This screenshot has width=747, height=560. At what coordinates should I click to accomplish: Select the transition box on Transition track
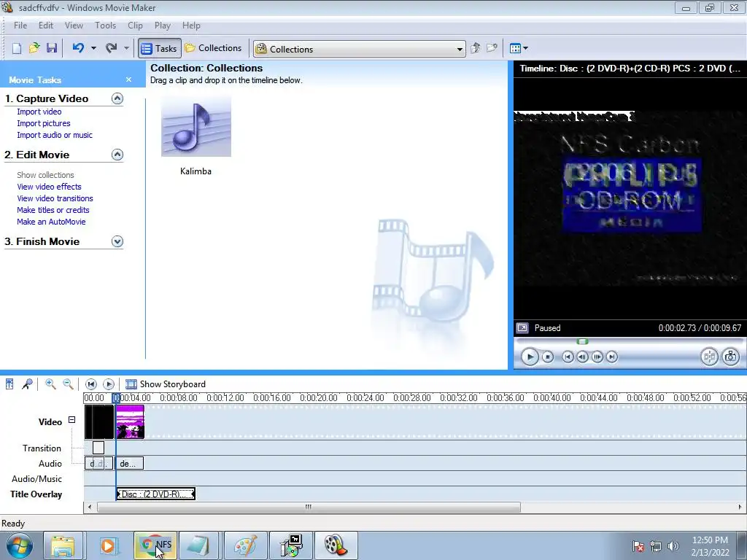click(98, 448)
